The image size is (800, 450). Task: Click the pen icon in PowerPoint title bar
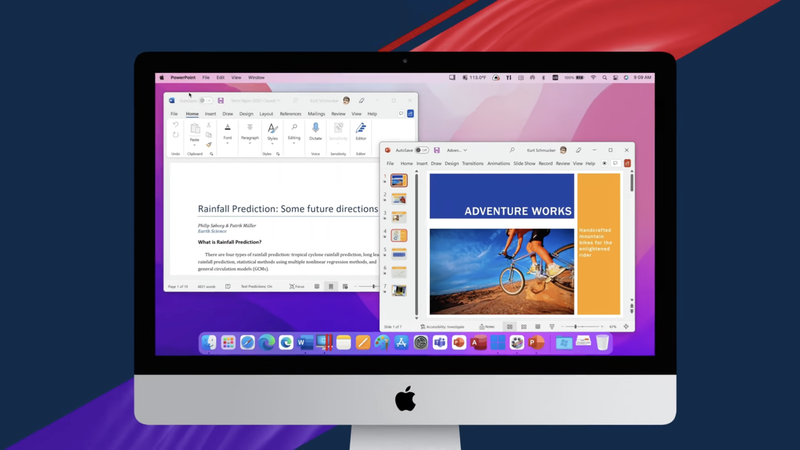click(579, 150)
